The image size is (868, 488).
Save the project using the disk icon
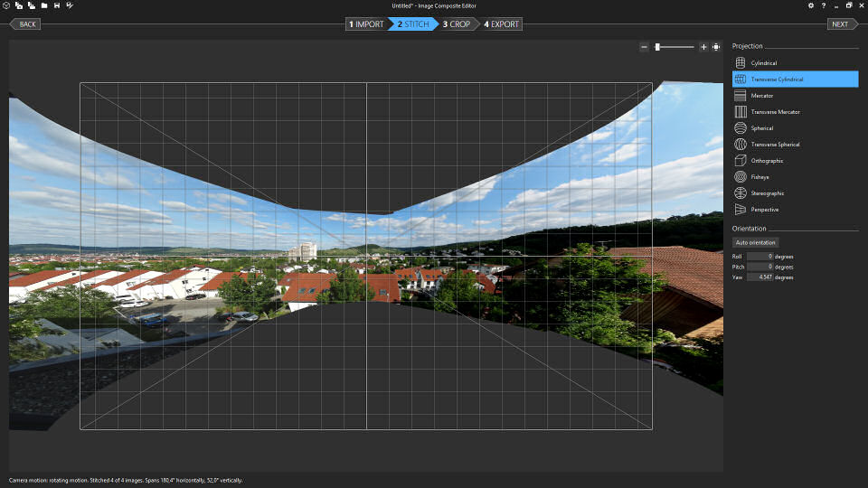(x=57, y=5)
